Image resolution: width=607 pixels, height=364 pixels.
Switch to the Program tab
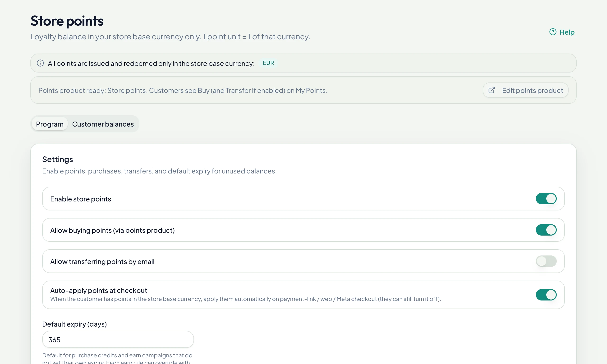point(50,124)
